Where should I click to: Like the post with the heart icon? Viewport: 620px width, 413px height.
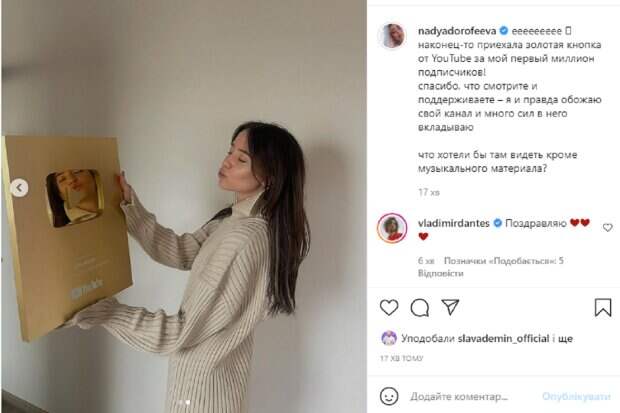[389, 307]
